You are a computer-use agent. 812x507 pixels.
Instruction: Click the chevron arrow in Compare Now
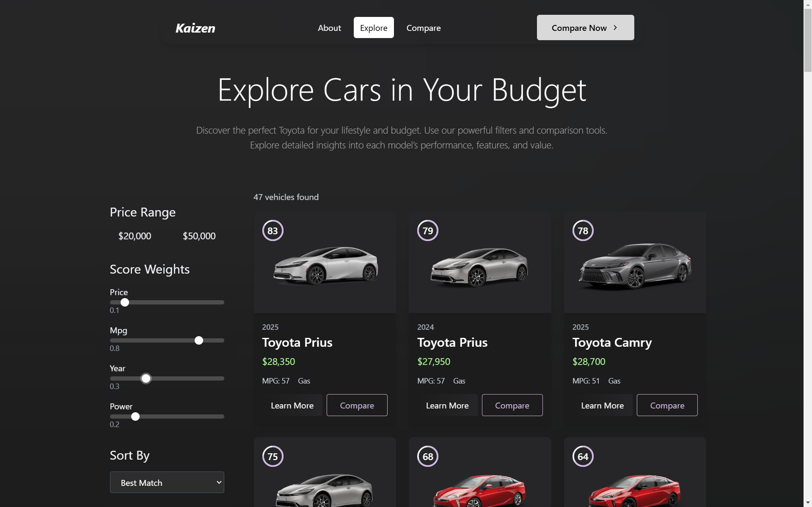pos(615,28)
